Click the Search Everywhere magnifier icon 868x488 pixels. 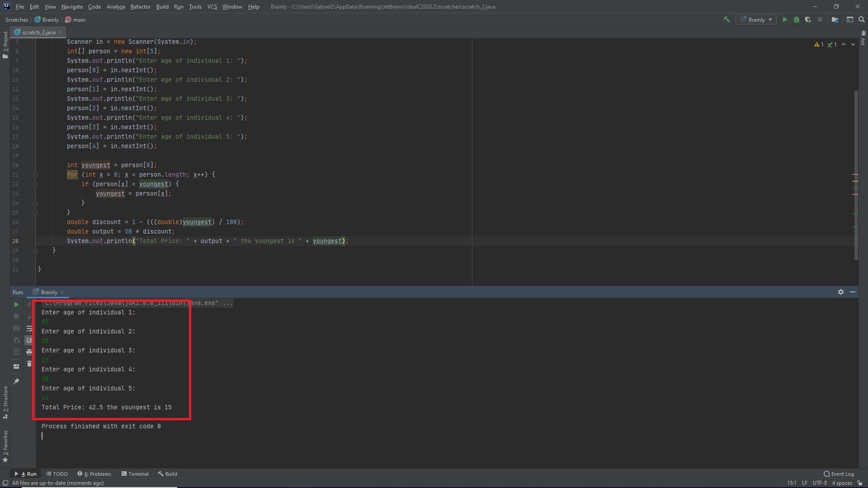tap(862, 19)
